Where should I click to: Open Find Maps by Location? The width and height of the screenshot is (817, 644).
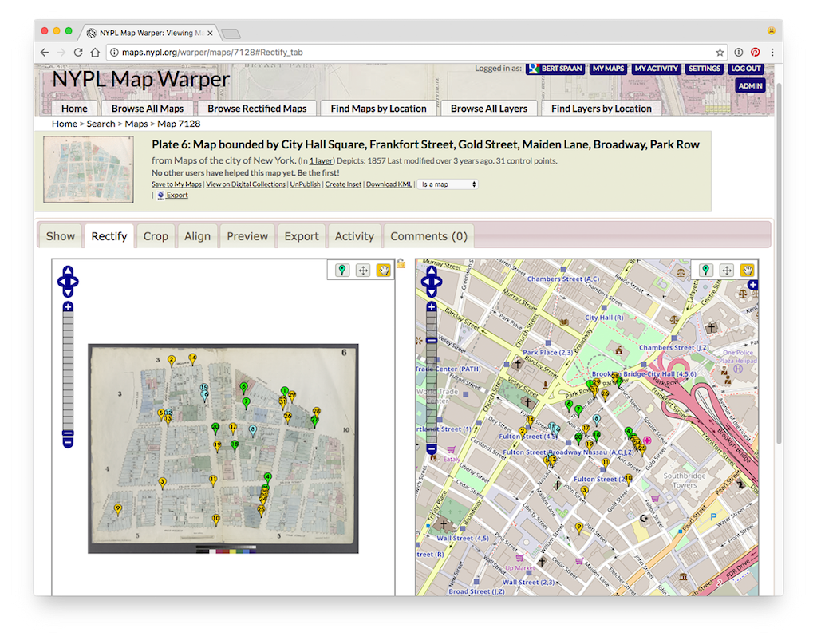point(378,109)
